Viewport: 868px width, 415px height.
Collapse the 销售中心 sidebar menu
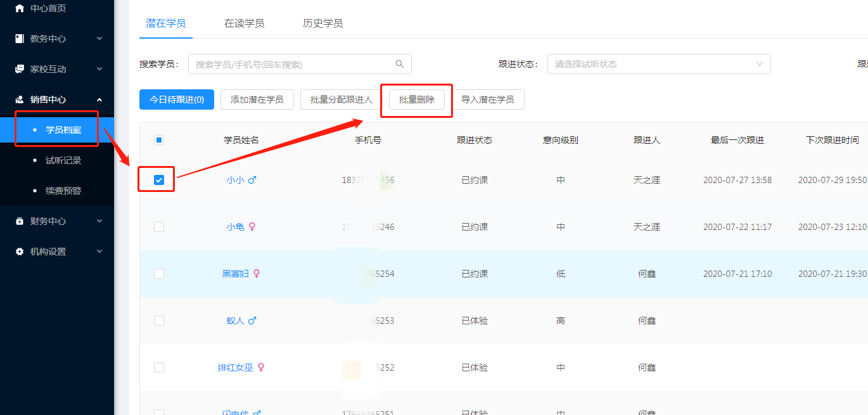(x=57, y=99)
